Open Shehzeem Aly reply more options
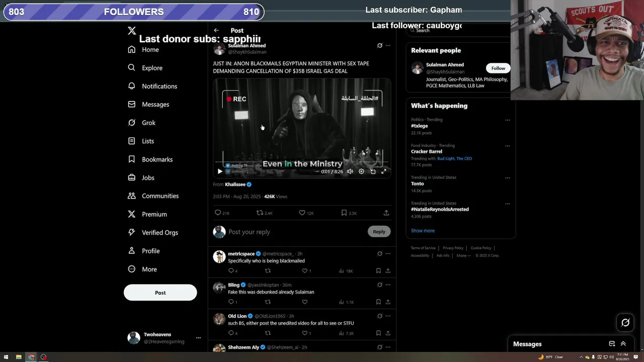The width and height of the screenshot is (644, 362). click(388, 347)
